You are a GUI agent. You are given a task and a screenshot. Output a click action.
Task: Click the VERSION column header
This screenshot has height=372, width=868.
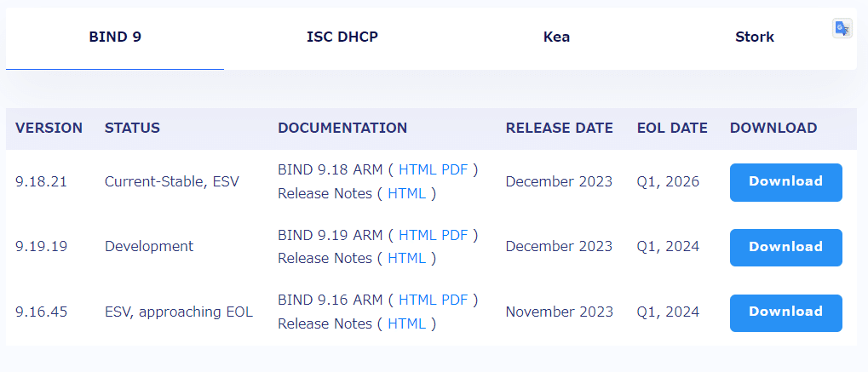[x=49, y=129]
